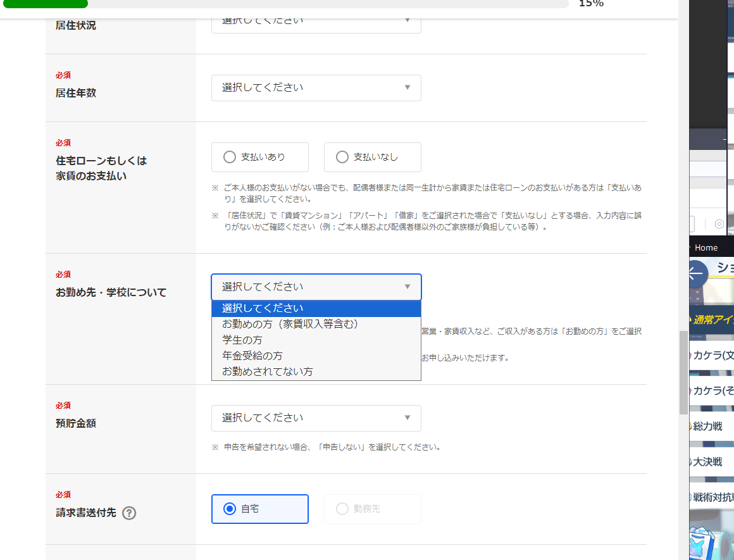Click 通常アイ header in side window
Viewport: 734px width, 560px height.
click(x=711, y=320)
